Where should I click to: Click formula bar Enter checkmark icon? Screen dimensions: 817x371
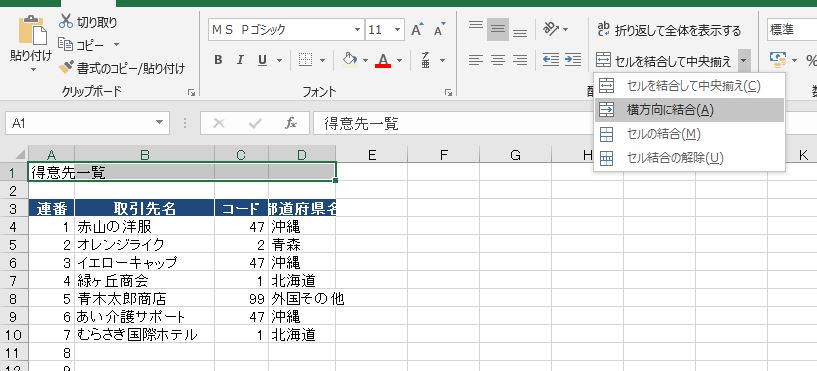click(255, 123)
